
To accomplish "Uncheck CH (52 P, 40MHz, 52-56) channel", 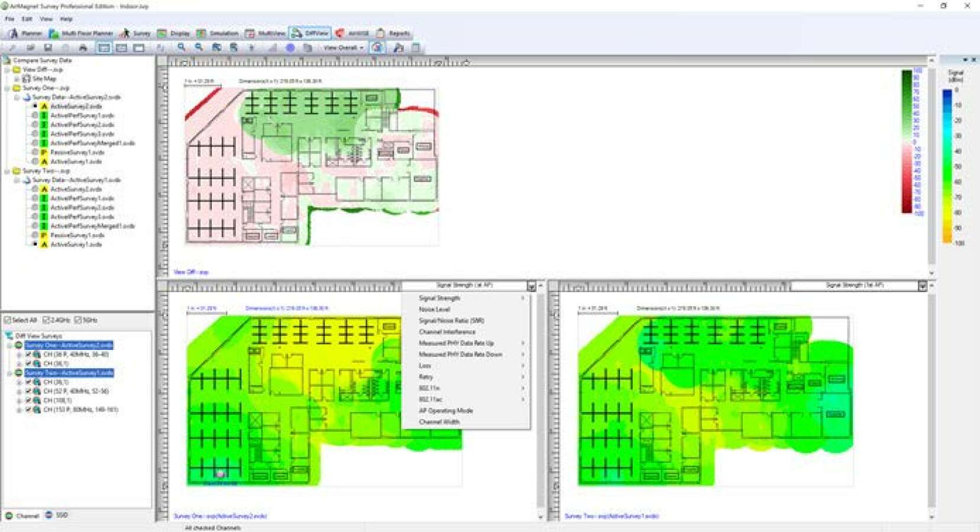I will [x=28, y=391].
